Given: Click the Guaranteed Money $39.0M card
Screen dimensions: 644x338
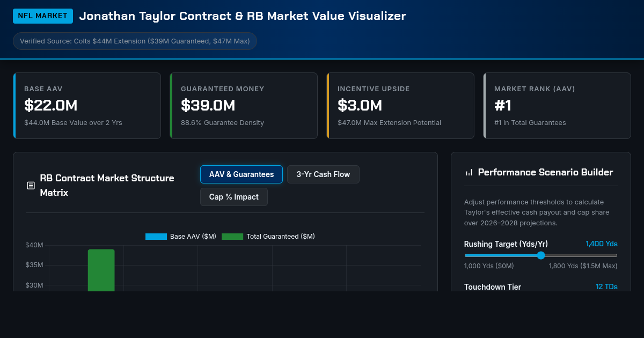Looking at the screenshot, I should point(244,106).
